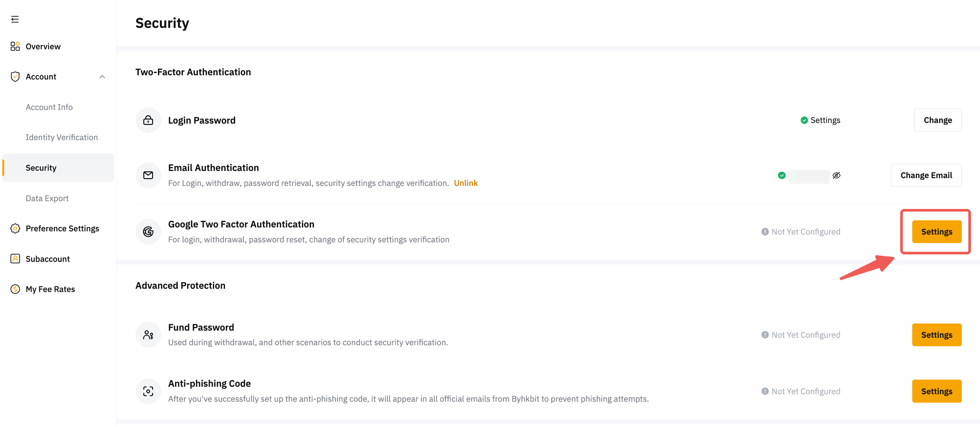980x427 pixels.
Task: Click the Preference Settings gear icon
Action: click(15, 228)
